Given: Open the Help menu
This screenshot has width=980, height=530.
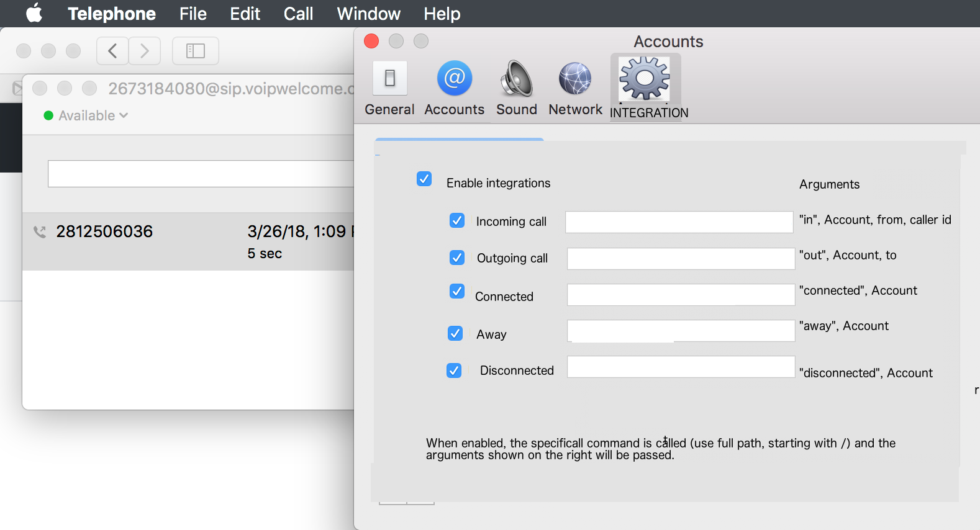Looking at the screenshot, I should (442, 14).
